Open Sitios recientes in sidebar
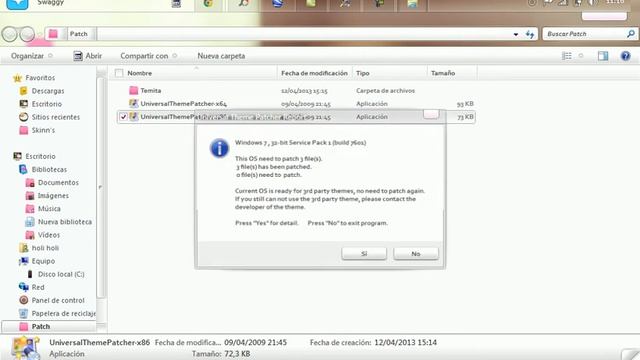Screen dimensions: 640x360 [56, 117]
